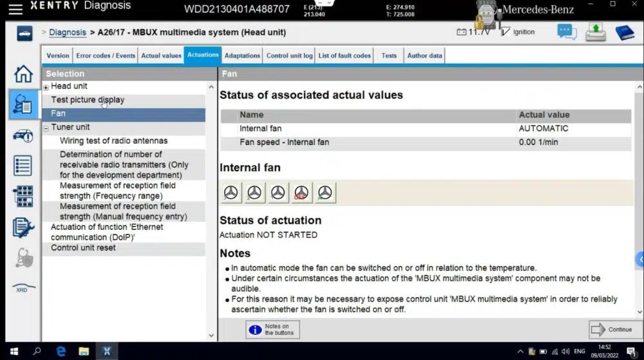Screen dimensions: 644x360
Task: Click the battery voltage indicator icon
Action: click(461, 32)
